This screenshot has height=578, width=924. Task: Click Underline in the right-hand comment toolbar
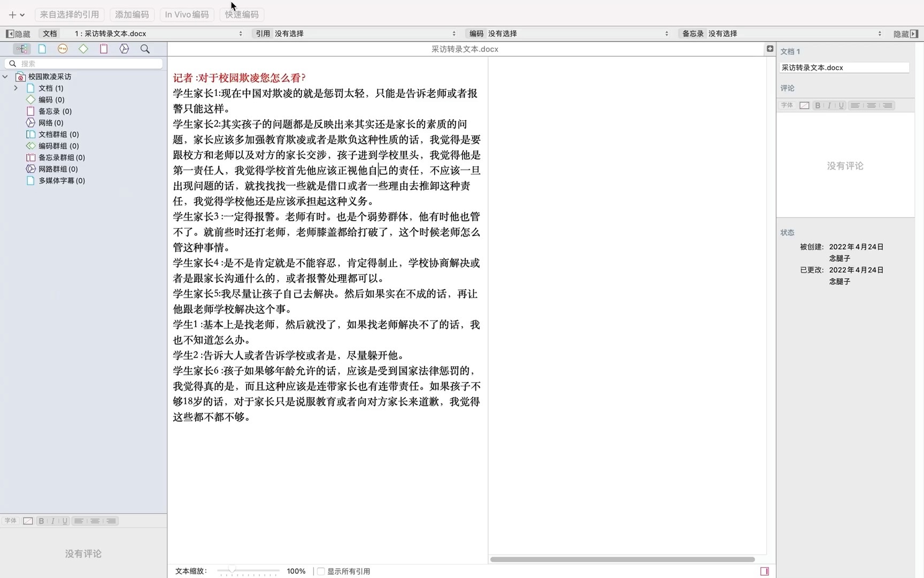(841, 105)
